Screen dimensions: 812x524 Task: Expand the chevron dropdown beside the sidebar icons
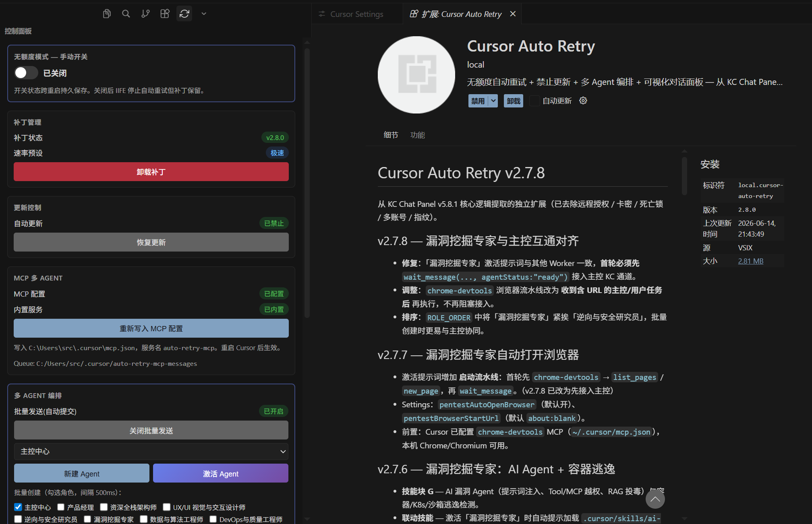204,14
